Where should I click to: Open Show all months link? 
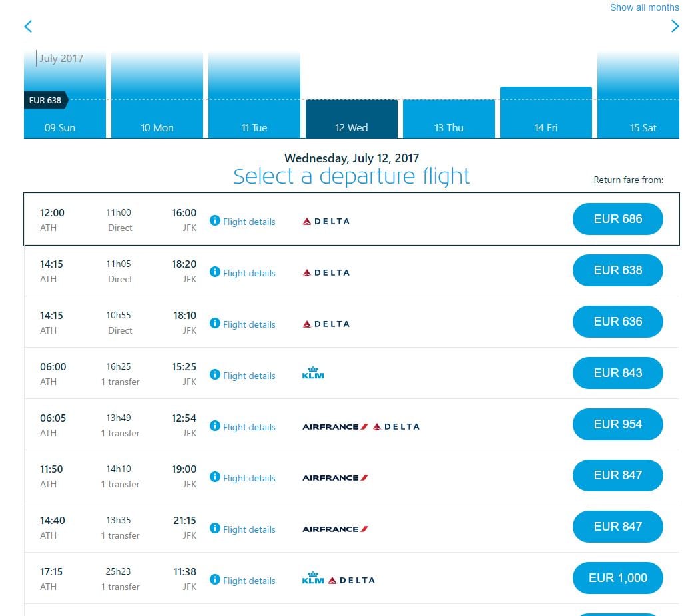coord(644,7)
